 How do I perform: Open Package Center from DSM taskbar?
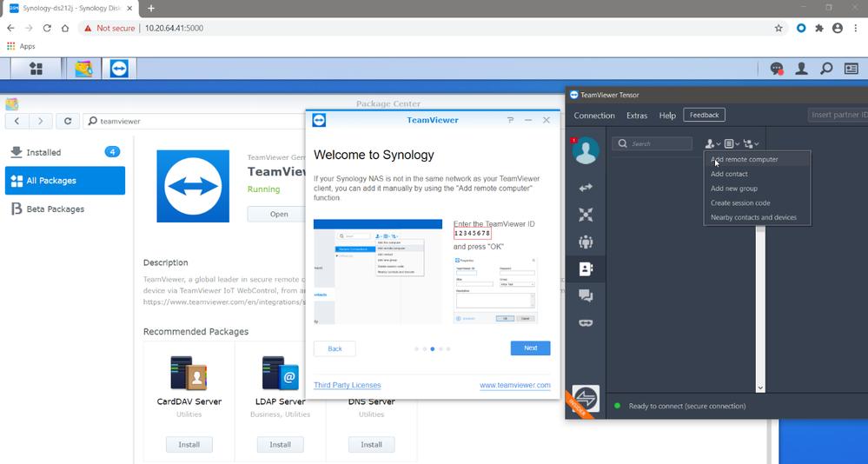pos(83,69)
